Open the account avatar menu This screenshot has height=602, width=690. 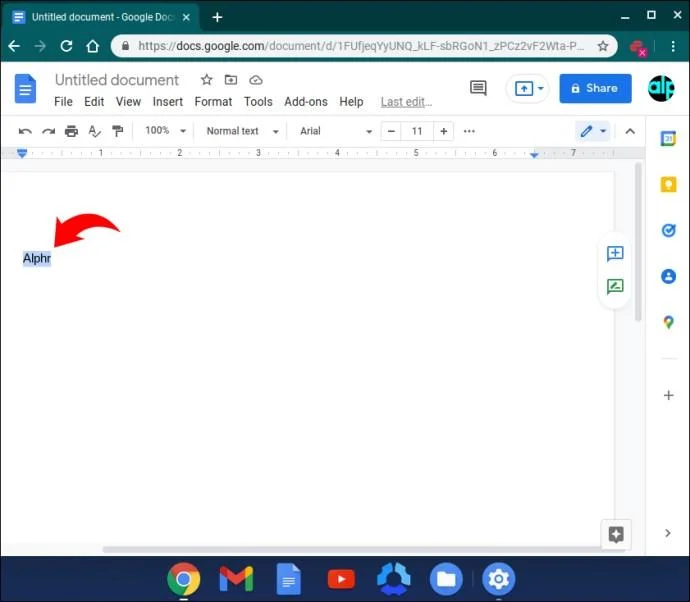pos(661,88)
